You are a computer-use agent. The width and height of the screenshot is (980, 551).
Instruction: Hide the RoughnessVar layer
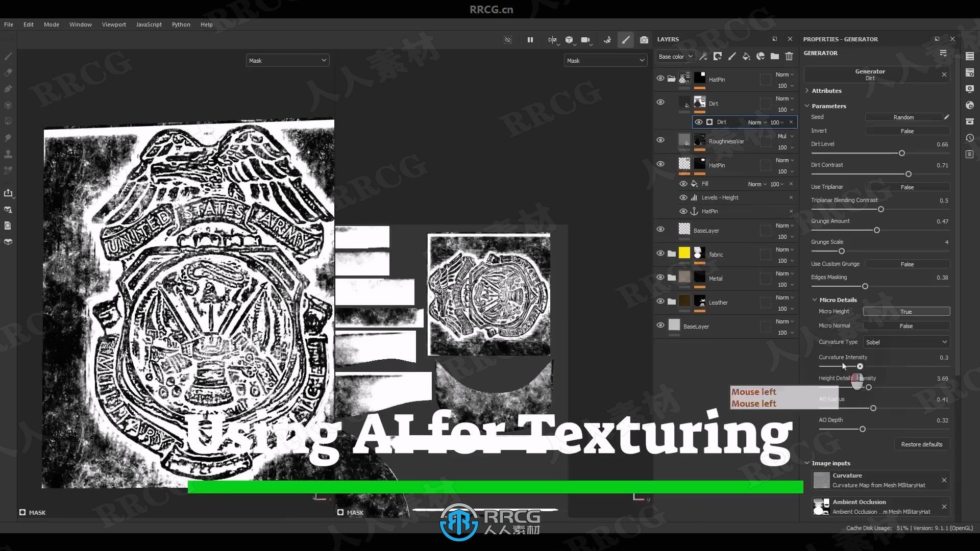click(x=660, y=140)
